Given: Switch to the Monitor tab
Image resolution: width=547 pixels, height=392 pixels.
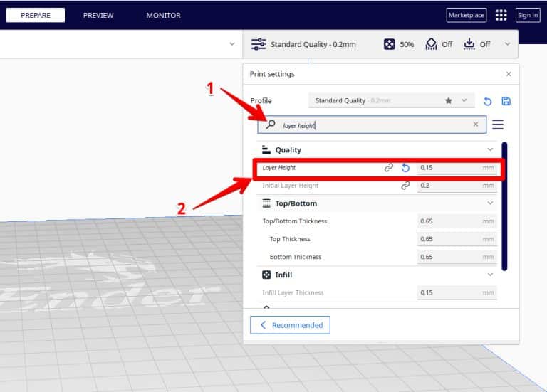Looking at the screenshot, I should coord(163,15).
